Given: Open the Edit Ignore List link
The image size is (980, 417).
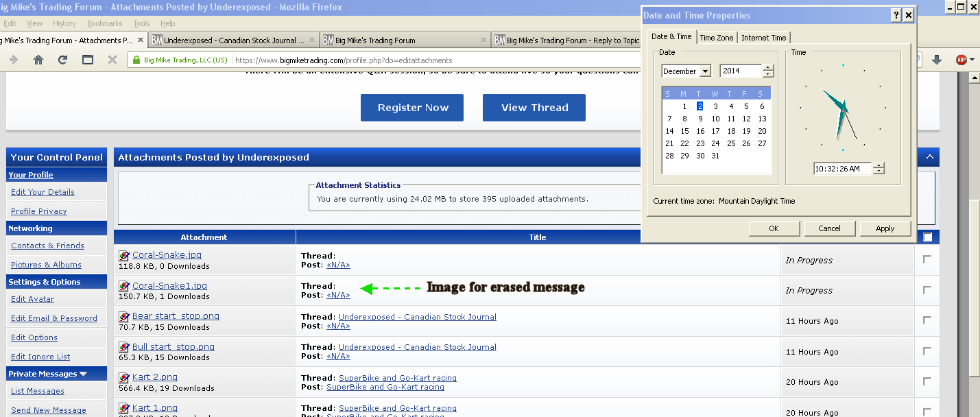Looking at the screenshot, I should click(x=40, y=357).
